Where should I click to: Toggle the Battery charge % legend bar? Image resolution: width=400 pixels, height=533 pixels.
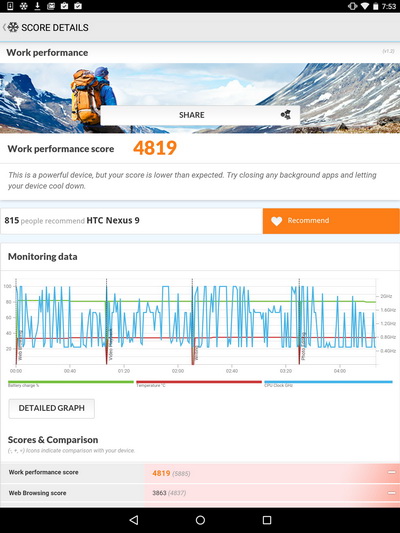(71, 383)
